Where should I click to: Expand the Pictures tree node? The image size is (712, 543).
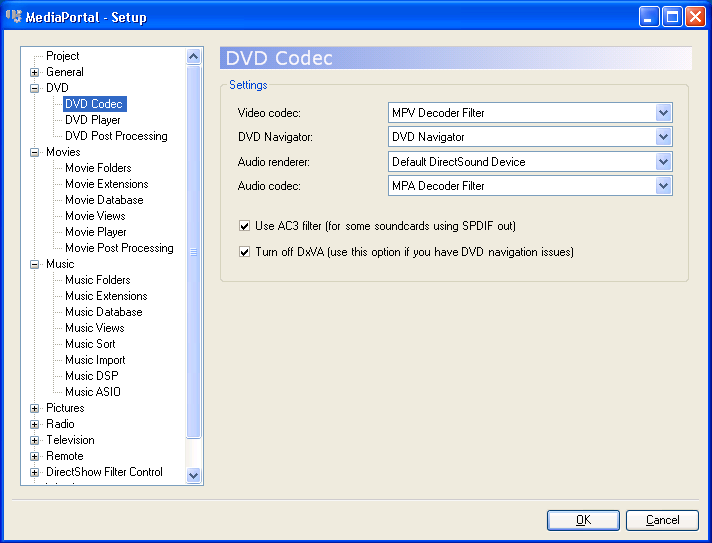pos(35,408)
